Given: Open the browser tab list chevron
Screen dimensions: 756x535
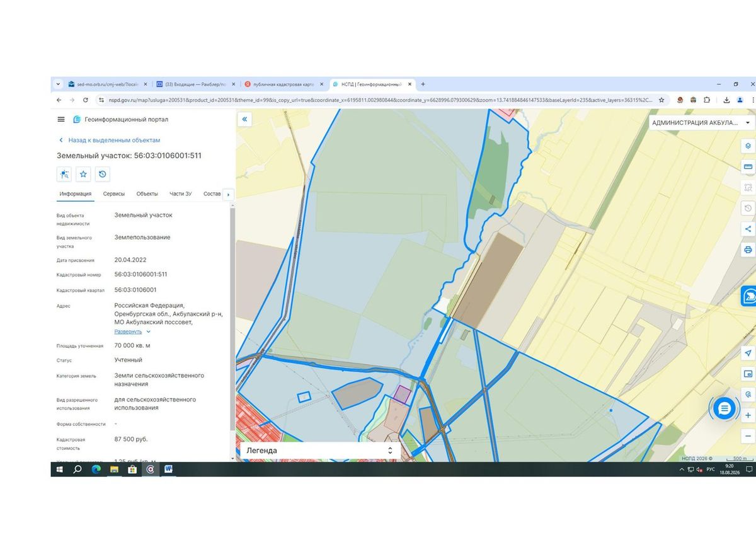Looking at the screenshot, I should [x=59, y=84].
